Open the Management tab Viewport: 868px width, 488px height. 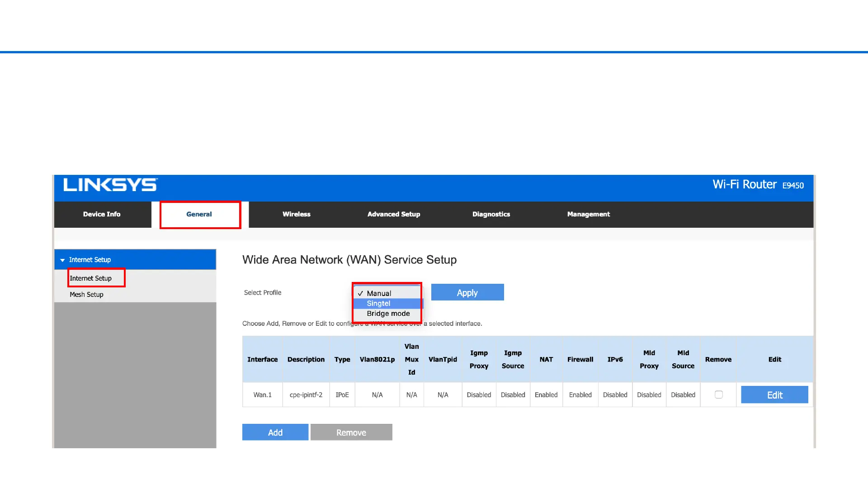588,214
